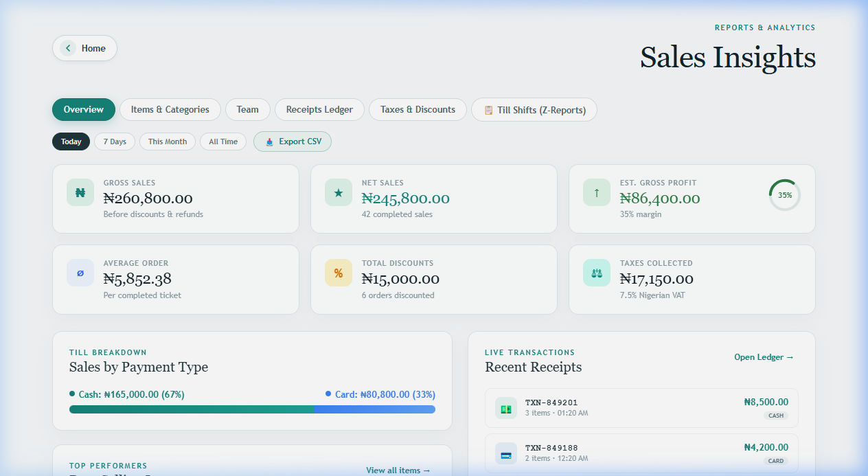Follow the View all items link
The height and width of the screenshot is (476, 868).
coord(398,471)
